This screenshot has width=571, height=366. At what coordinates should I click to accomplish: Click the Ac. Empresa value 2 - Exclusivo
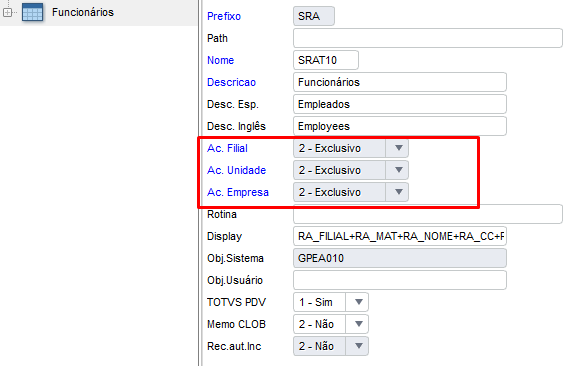(x=330, y=192)
